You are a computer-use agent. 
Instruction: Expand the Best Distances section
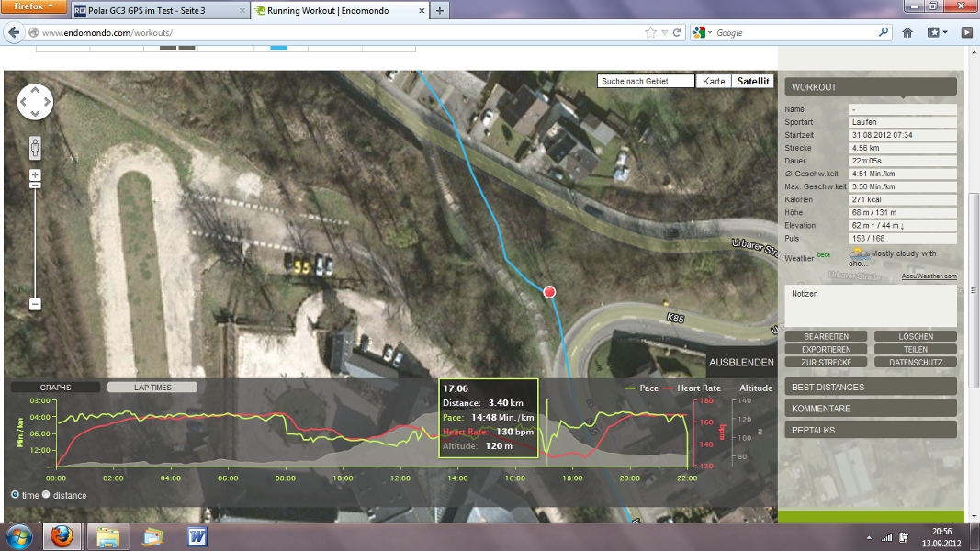pos(871,388)
